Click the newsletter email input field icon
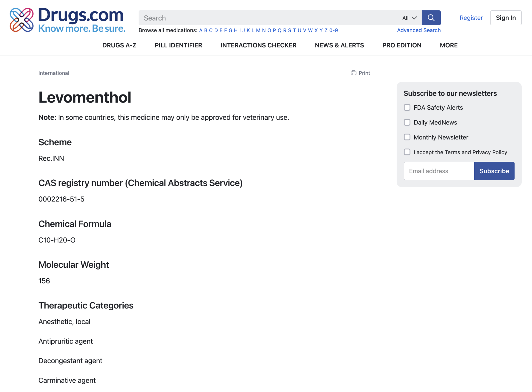The image size is (532, 392). point(439,171)
